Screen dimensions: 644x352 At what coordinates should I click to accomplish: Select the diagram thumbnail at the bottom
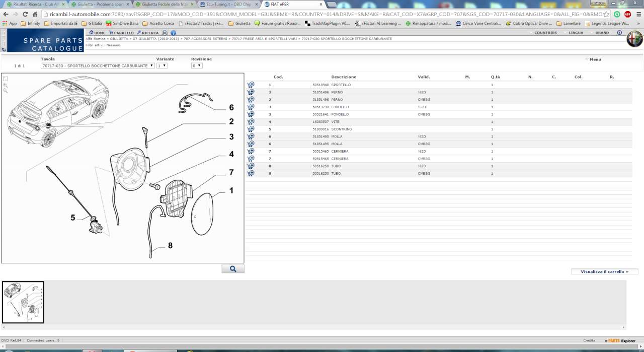point(23,302)
